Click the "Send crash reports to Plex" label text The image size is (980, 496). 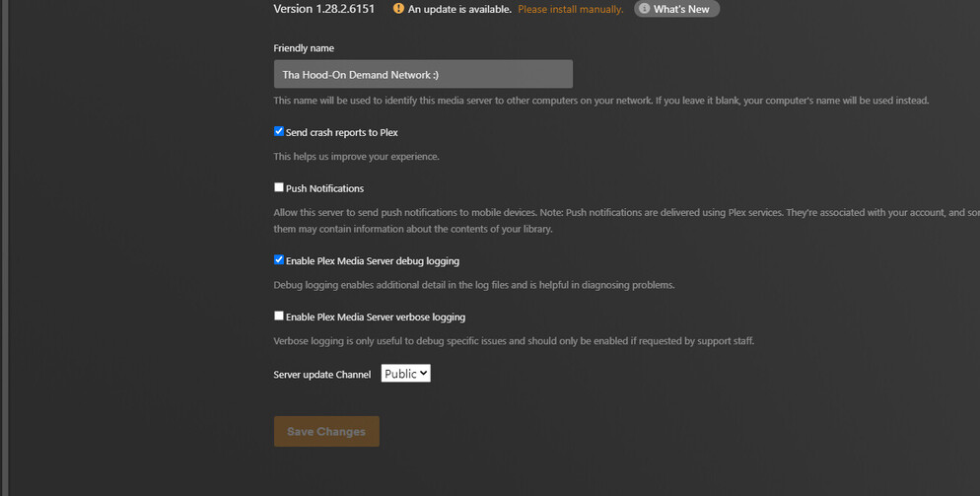341,132
